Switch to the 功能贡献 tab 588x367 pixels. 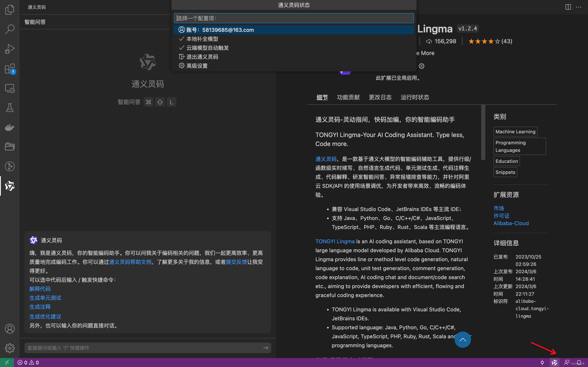[348, 97]
